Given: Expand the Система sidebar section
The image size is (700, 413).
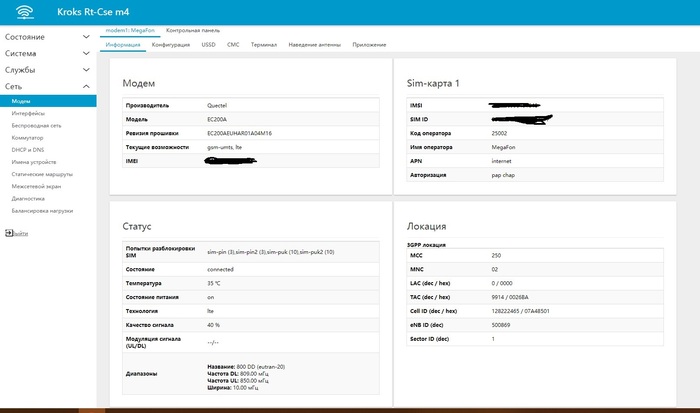Looking at the screenshot, I should (x=48, y=53).
